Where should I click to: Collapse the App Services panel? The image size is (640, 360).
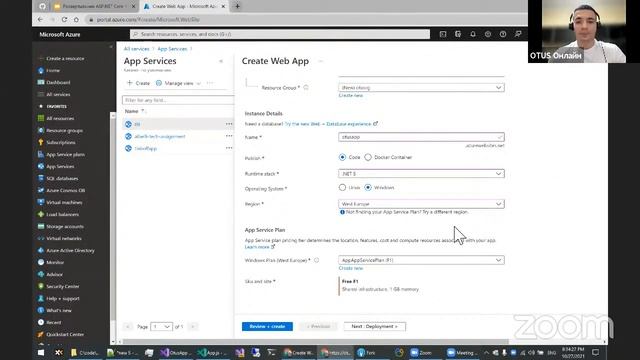[x=221, y=61]
